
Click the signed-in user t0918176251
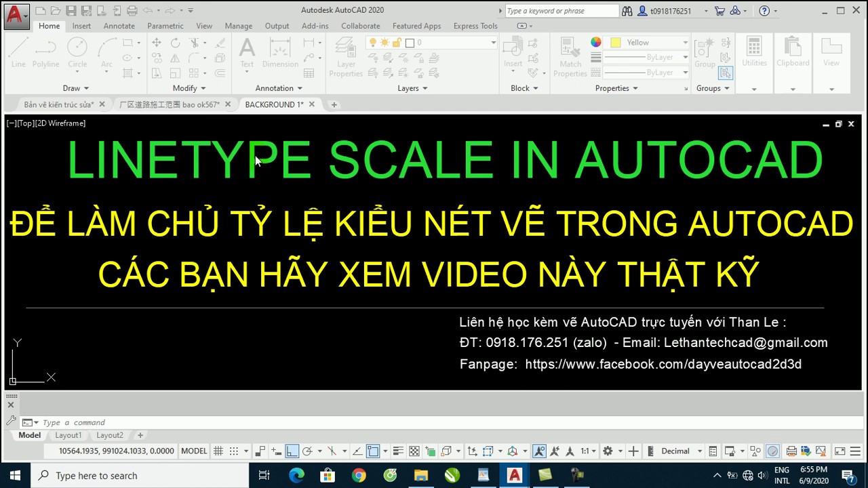click(x=671, y=11)
